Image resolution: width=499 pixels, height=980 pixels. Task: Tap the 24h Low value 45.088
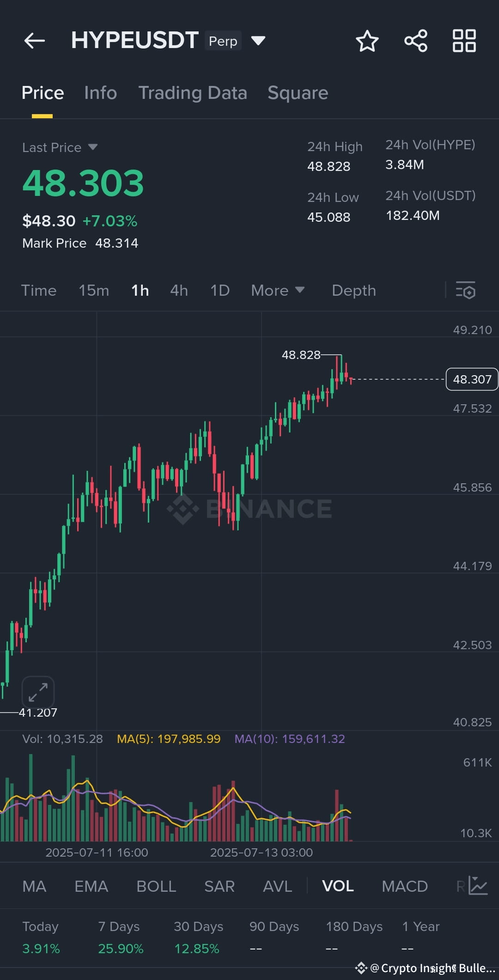pyautogui.click(x=329, y=217)
